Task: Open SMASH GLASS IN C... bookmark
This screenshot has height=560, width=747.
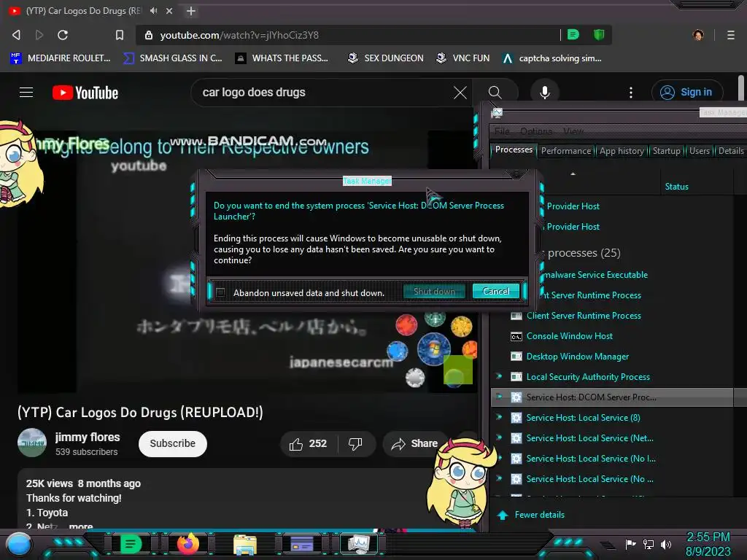Action: (x=172, y=58)
